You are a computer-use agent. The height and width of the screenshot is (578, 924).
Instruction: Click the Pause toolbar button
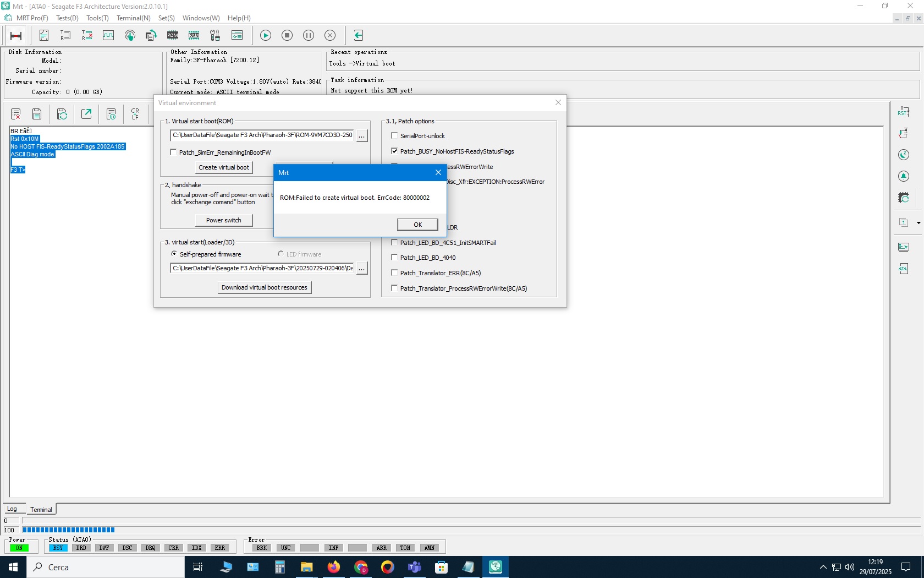click(309, 35)
